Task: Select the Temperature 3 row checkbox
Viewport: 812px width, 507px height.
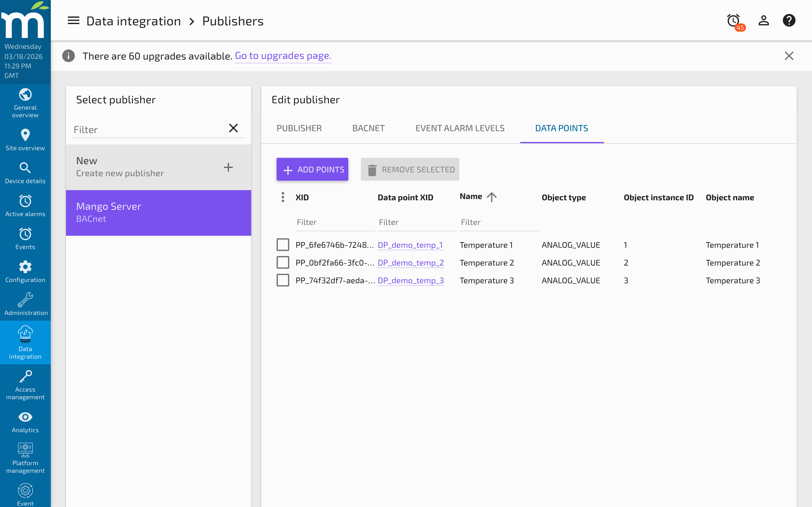Action: [x=283, y=280]
